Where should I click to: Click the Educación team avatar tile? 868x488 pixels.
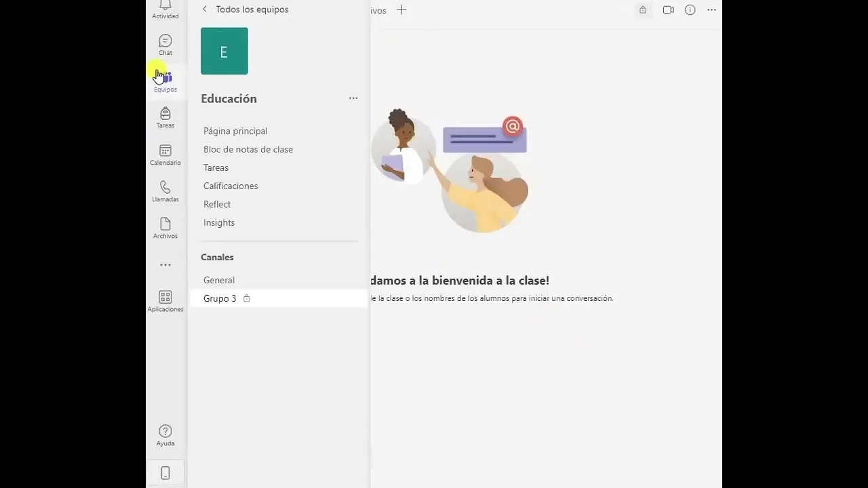[224, 51]
